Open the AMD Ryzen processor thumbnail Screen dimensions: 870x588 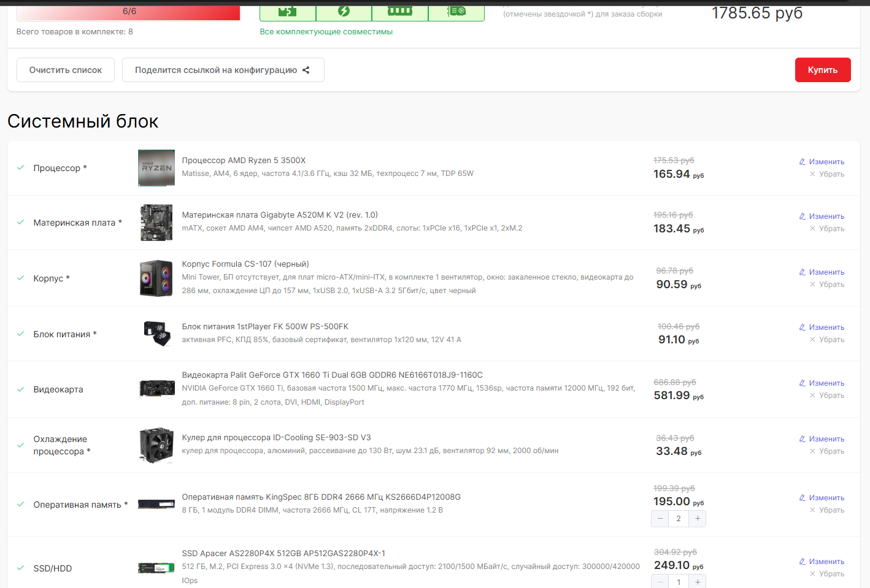point(156,168)
